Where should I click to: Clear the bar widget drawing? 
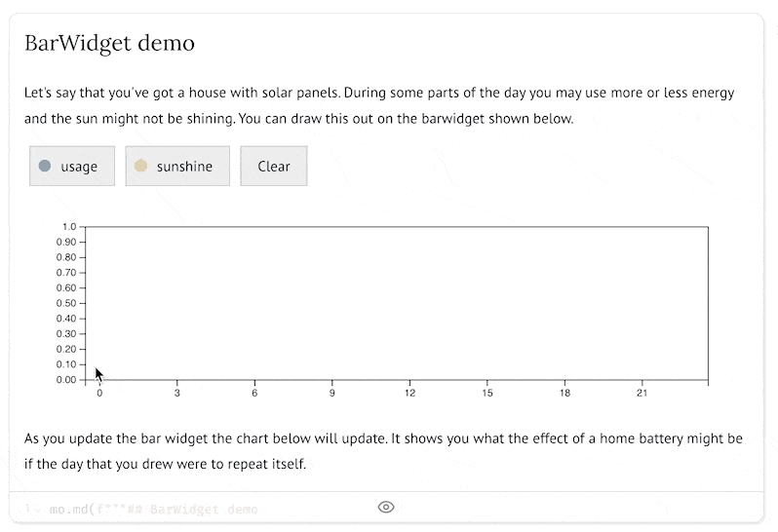click(274, 166)
